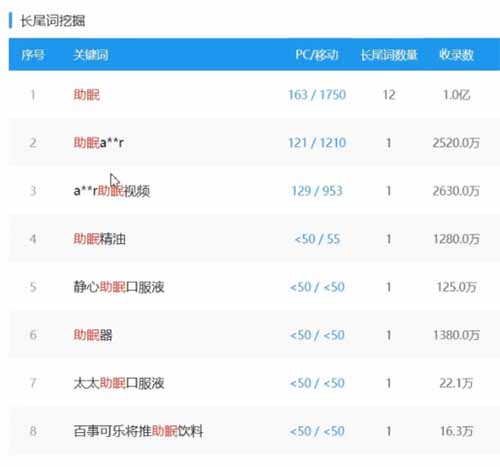Click row number 5 in the table
This screenshot has height=467, width=500.
point(33,287)
